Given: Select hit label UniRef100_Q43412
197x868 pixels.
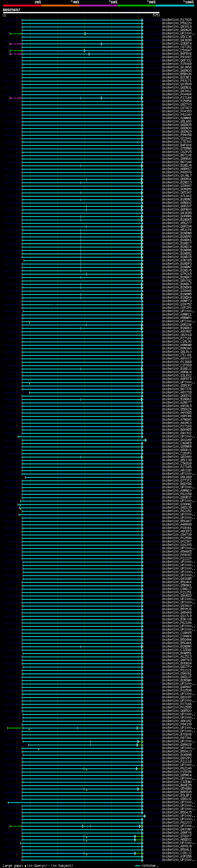Looking at the screenshot, I should tap(176, 91).
